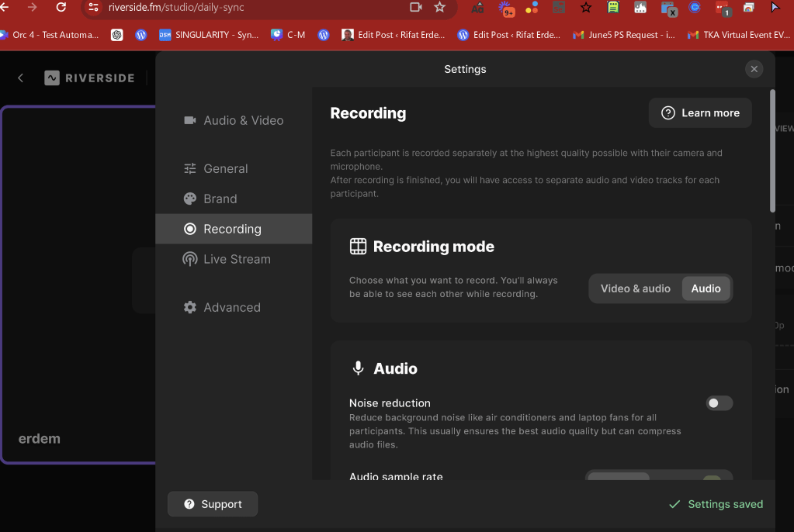This screenshot has width=794, height=532.
Task: Open ChatGPT bookmark icon in bookmarks bar
Action: tap(117, 35)
